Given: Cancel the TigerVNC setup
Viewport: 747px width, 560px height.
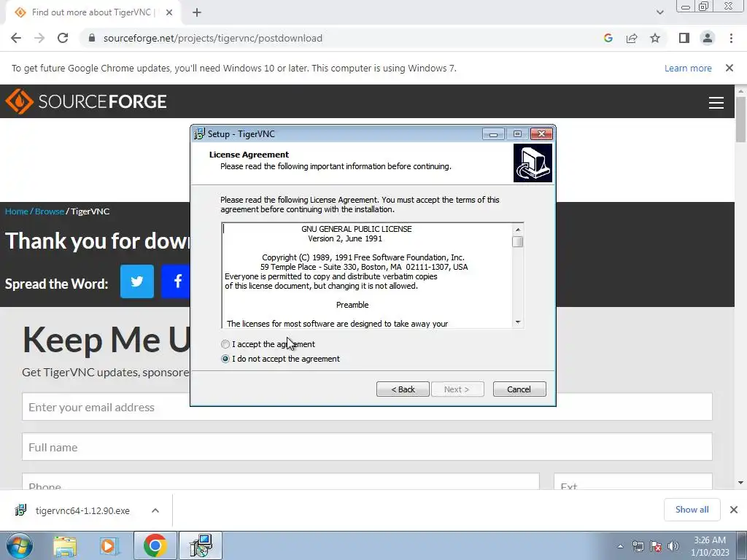Looking at the screenshot, I should point(519,389).
